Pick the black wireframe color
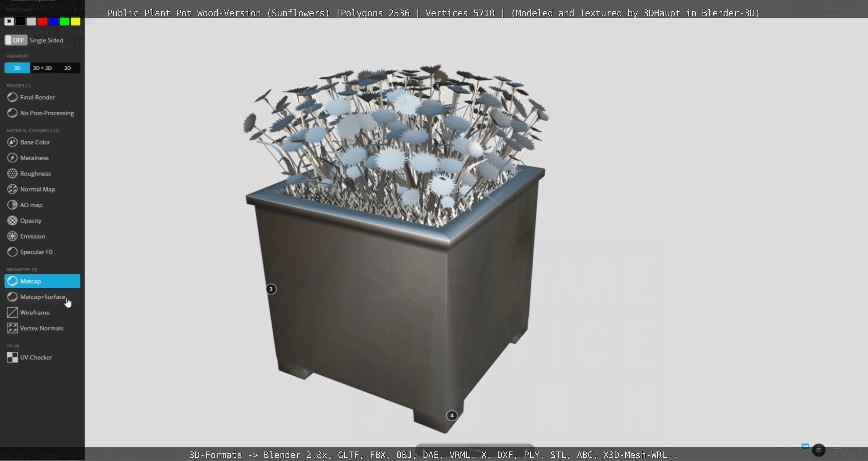 click(20, 22)
